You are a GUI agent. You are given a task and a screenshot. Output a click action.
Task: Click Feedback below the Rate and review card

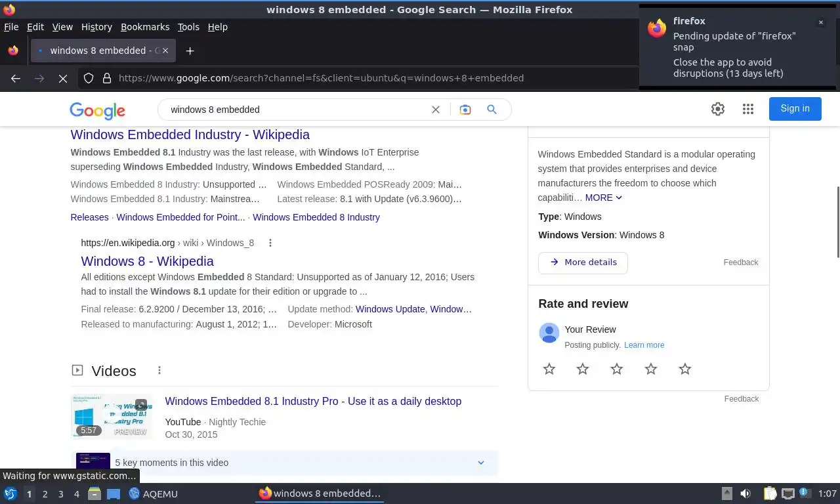pyautogui.click(x=742, y=399)
